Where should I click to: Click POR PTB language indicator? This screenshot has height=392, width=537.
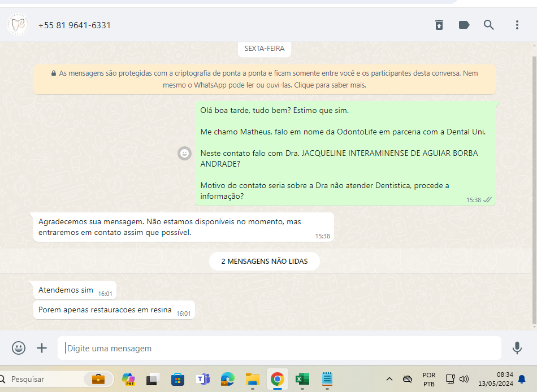(x=429, y=380)
